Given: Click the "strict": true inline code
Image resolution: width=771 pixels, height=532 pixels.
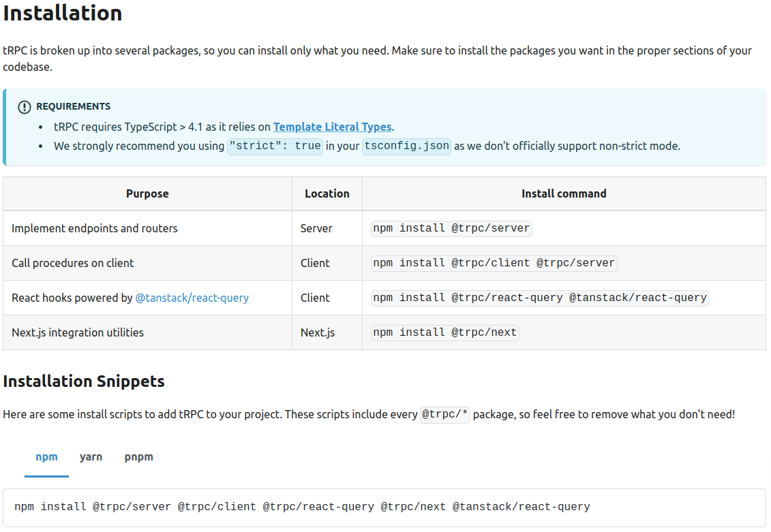Looking at the screenshot, I should [275, 146].
